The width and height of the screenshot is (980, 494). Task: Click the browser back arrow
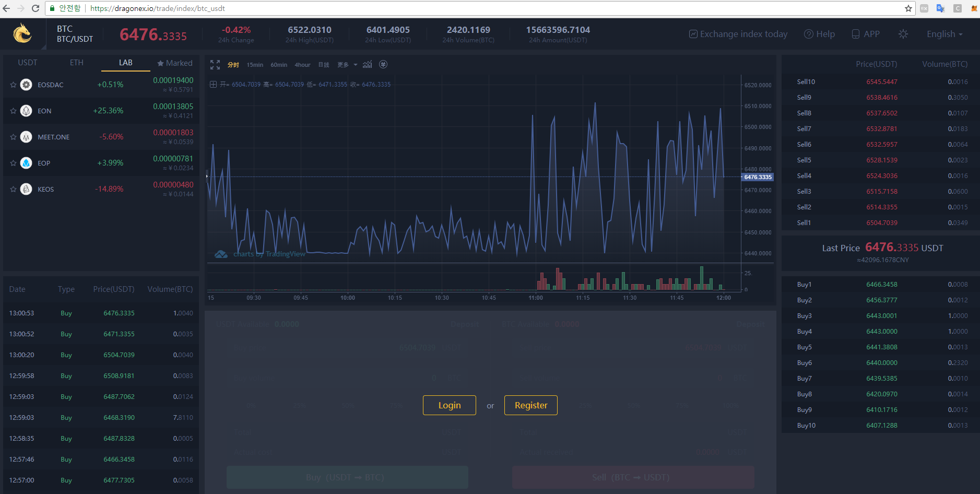click(x=6, y=8)
